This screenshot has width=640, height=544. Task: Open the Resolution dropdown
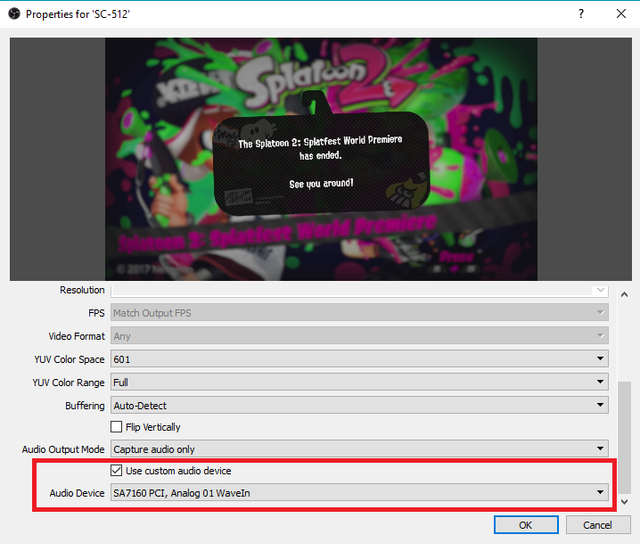[360, 291]
